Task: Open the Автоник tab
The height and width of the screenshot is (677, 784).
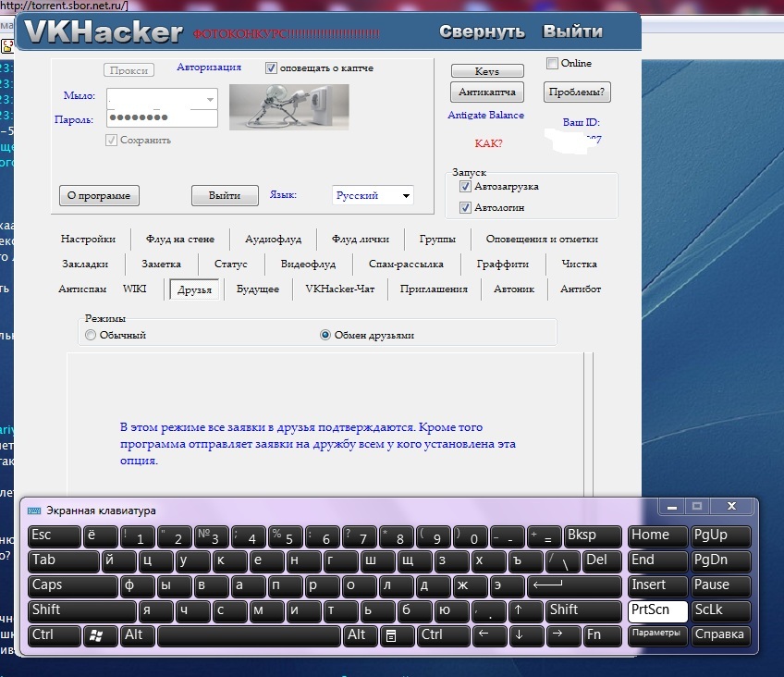Action: (x=514, y=289)
